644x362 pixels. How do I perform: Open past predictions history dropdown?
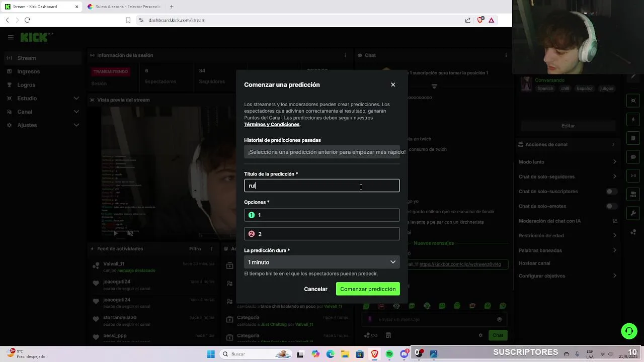pyautogui.click(x=322, y=152)
